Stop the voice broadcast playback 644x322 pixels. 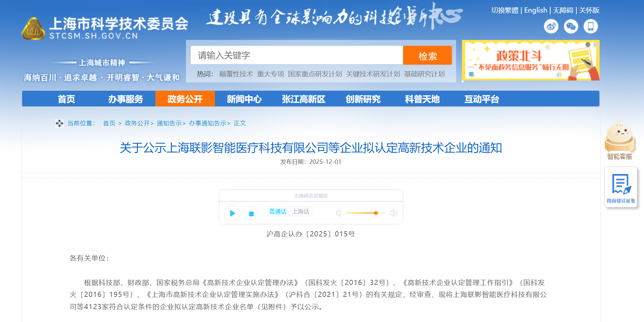251,213
